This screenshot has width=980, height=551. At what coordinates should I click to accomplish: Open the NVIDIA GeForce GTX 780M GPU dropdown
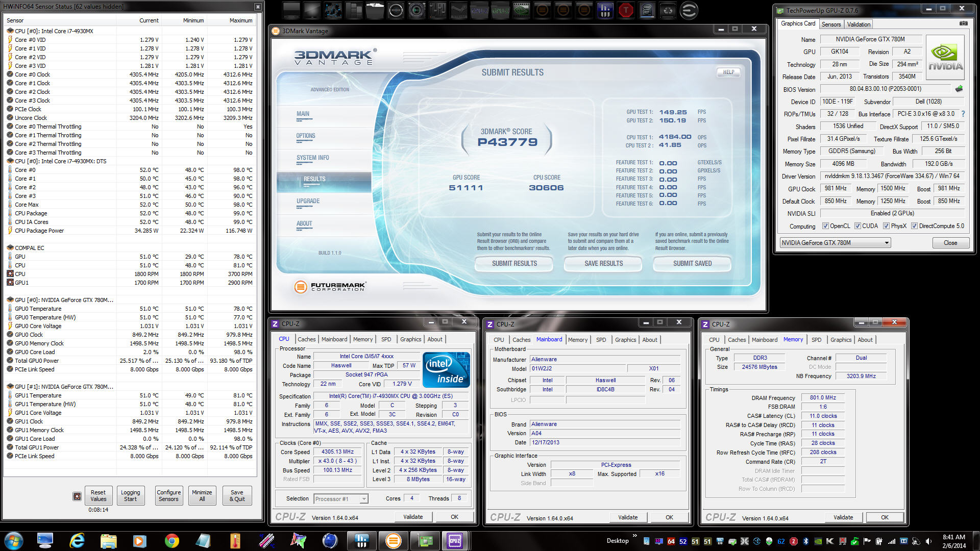tap(835, 243)
